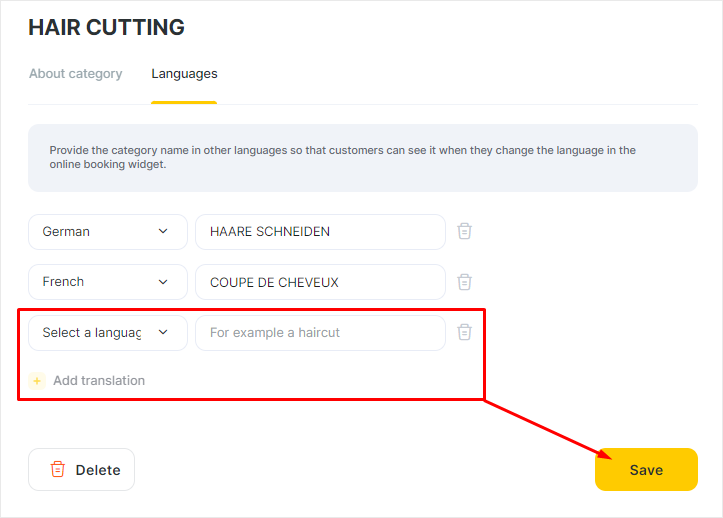Click the Add translation link
The image size is (723, 518).
99,381
